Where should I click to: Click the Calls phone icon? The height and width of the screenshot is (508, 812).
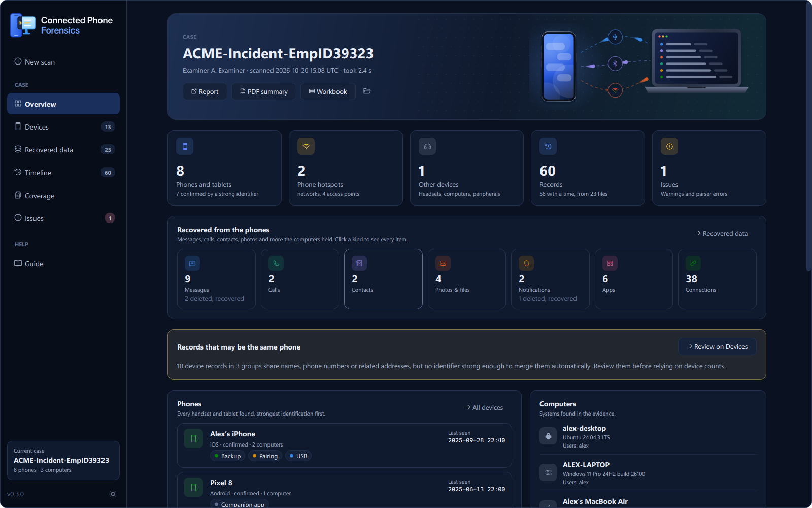pos(276,263)
